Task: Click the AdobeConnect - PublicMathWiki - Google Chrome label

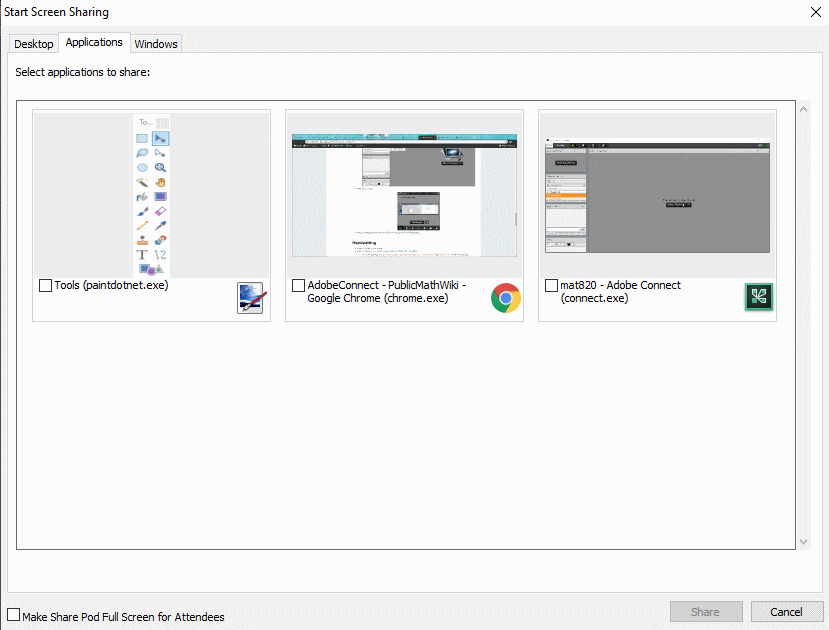Action: click(x=386, y=292)
